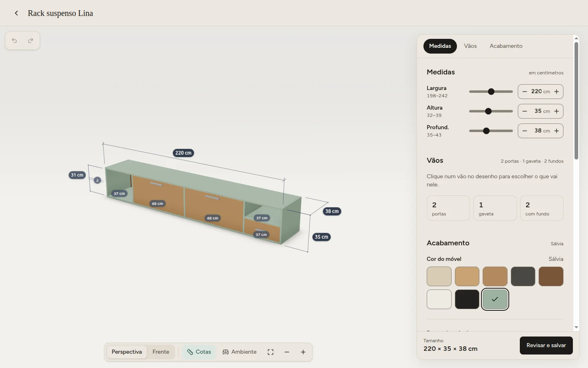Choose the dark brown furniture color swatch
Screen dimensions: 588x368
pos(551,276)
